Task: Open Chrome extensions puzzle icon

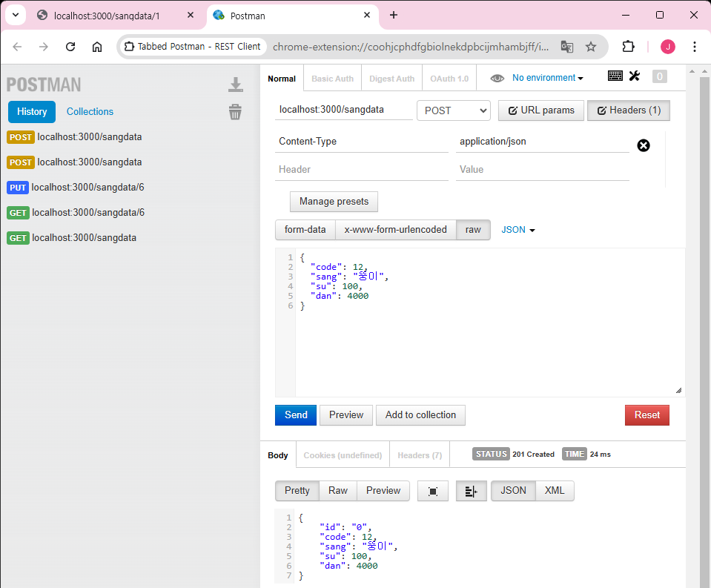Action: click(628, 46)
